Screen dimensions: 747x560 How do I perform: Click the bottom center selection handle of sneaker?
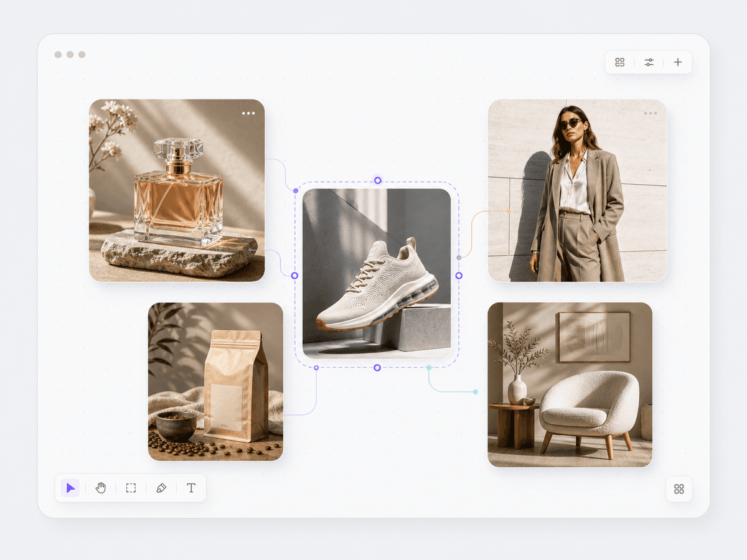tap(377, 368)
